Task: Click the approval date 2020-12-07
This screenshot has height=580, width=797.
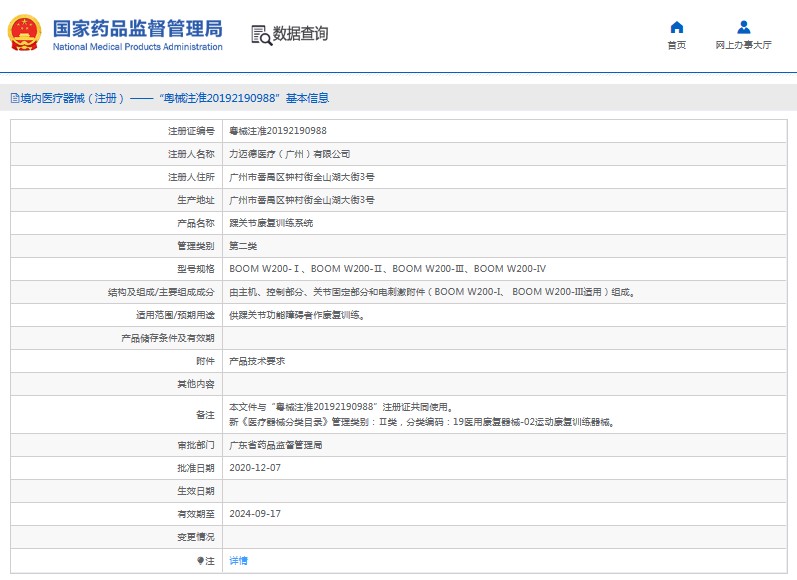Action: [255, 468]
